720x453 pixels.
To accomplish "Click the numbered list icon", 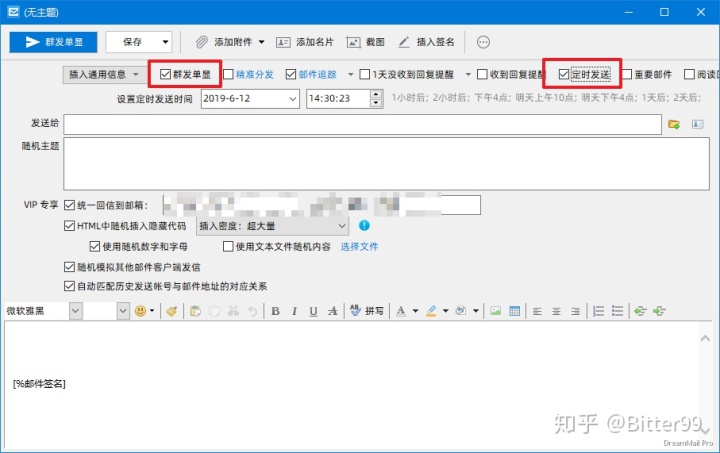I will 598,311.
